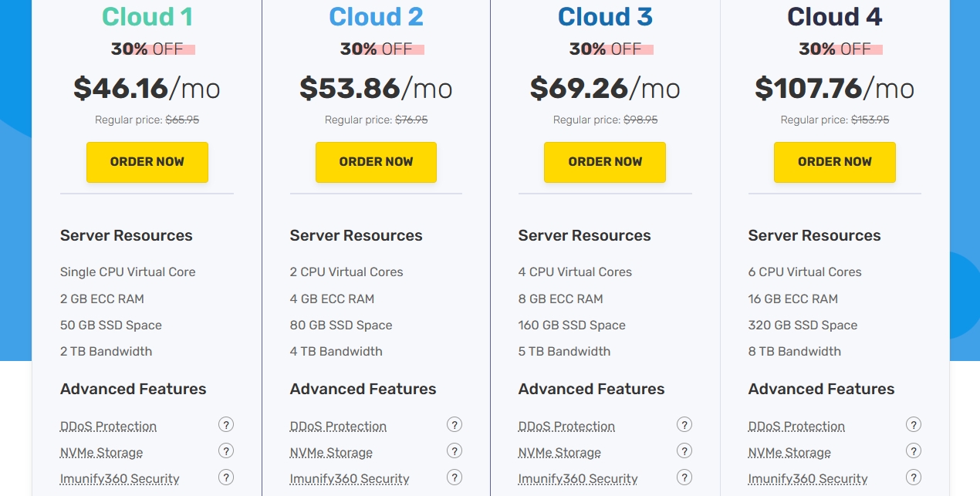Click help icon for Cloud 4 Imunify360 Security
Image resolution: width=980 pixels, height=496 pixels.
pos(914,477)
